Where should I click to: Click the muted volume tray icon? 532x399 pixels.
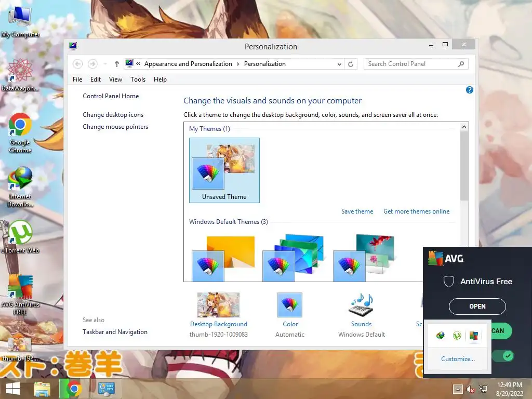[470, 389]
